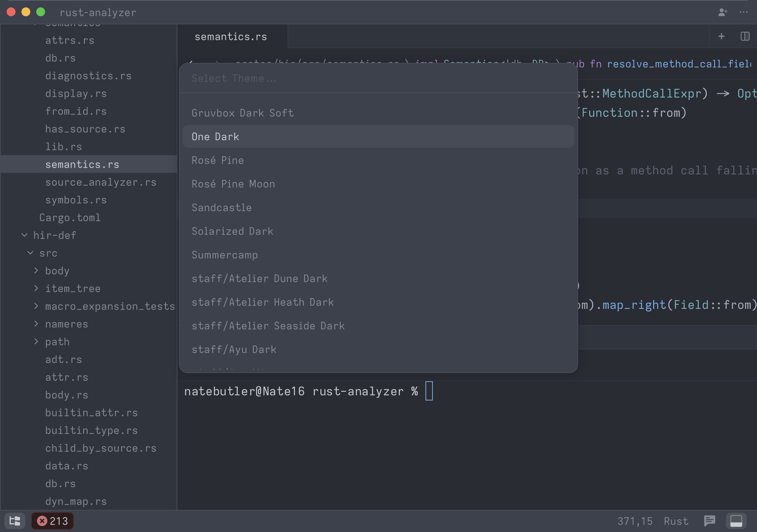Open the chat/feedback icon in status bar
The width and height of the screenshot is (757, 532).
click(x=709, y=521)
